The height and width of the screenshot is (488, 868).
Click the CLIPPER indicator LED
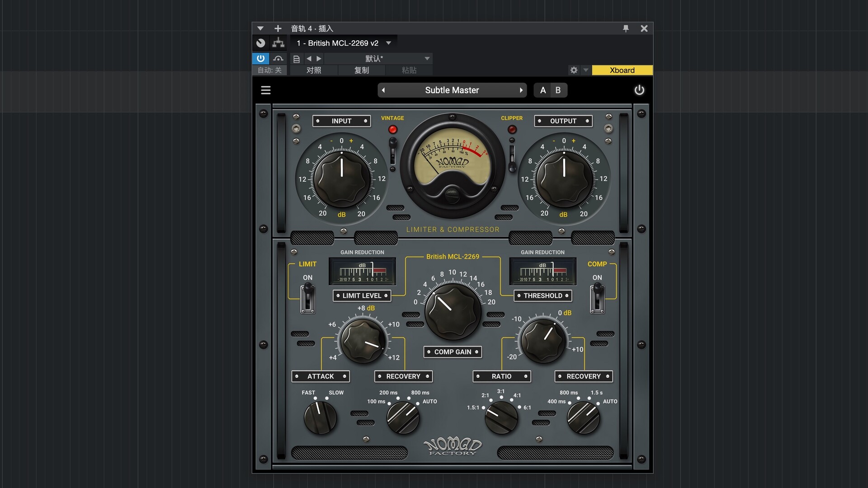pyautogui.click(x=512, y=130)
